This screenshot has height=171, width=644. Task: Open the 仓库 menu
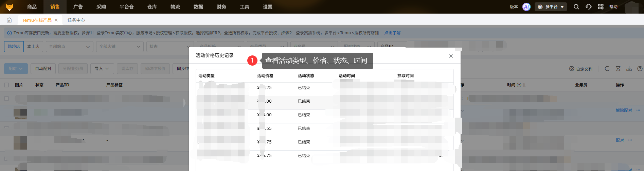tap(152, 7)
